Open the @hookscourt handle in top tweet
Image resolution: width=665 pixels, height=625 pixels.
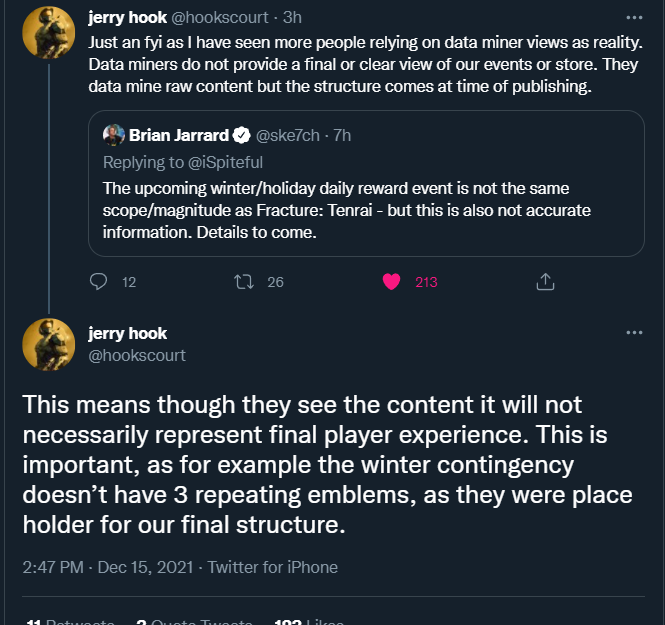[x=220, y=18]
